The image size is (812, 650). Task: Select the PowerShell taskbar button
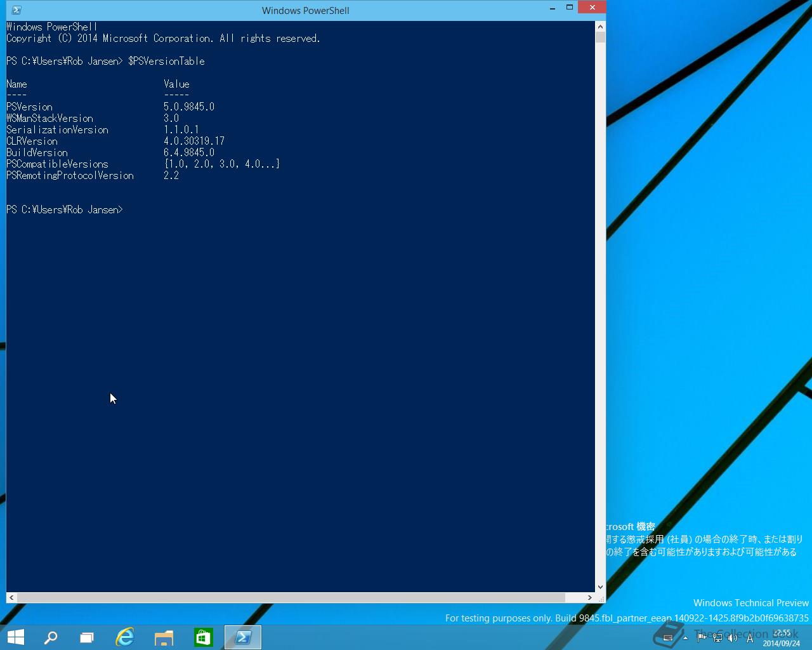243,637
